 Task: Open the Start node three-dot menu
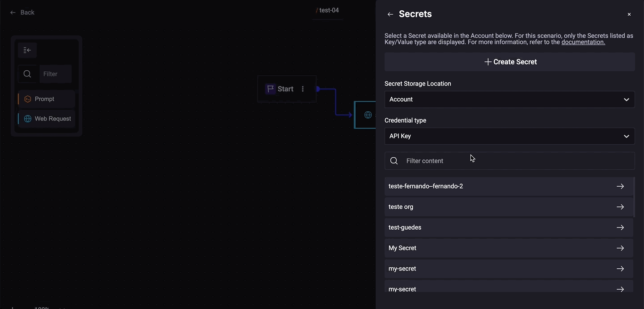pyautogui.click(x=303, y=89)
